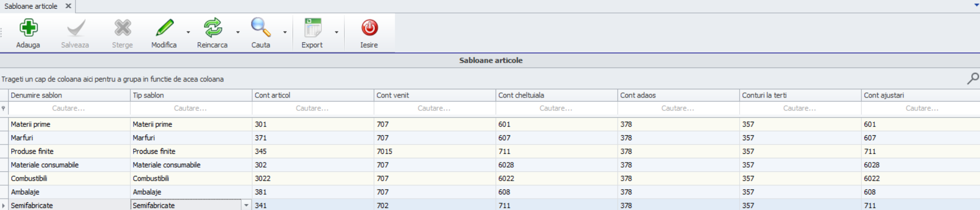Open the Cauta dropdown arrow

285,33
